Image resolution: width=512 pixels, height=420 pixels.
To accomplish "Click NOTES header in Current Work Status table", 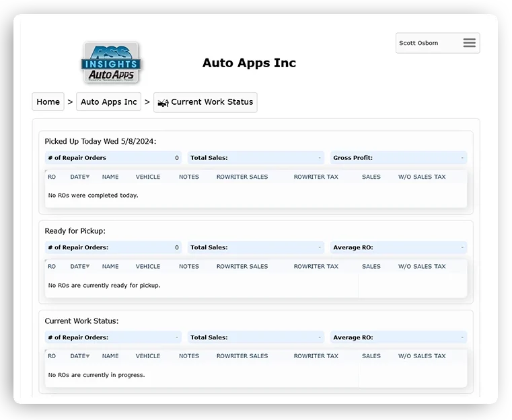I will (x=189, y=356).
